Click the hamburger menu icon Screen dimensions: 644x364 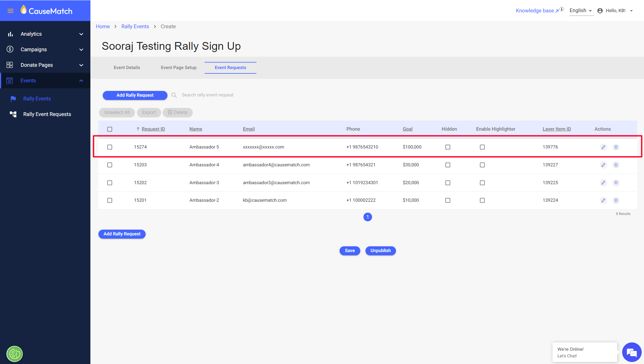coord(10,11)
